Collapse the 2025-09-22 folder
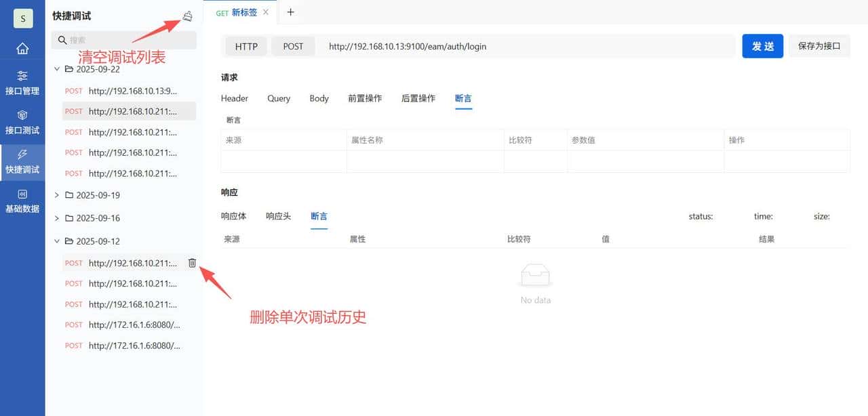 pos(57,68)
